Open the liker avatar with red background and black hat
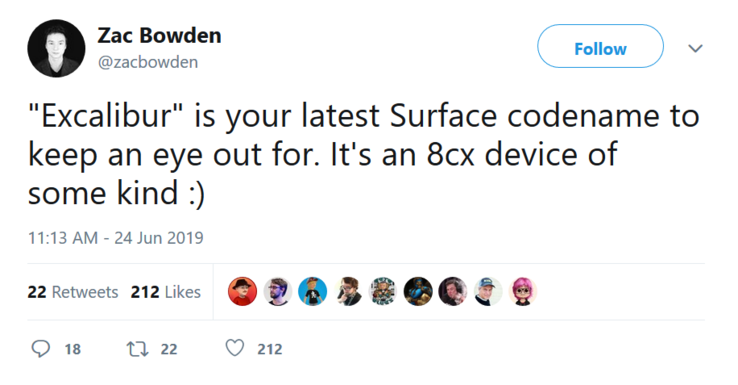738x385 pixels. pos(242,291)
